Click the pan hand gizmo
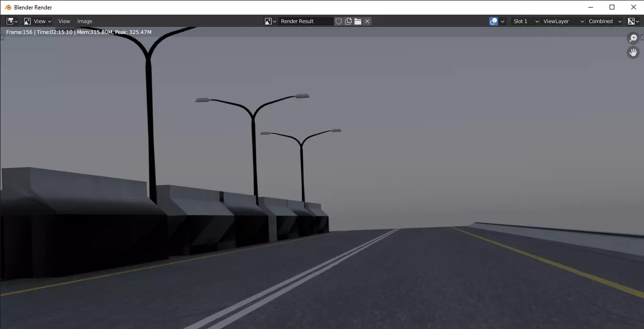Viewport: 644px width, 329px height. tap(633, 52)
